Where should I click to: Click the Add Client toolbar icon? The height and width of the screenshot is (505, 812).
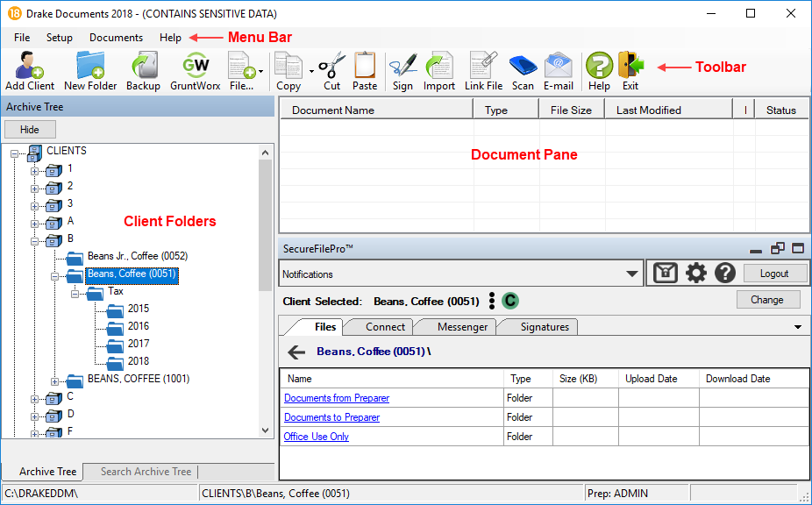point(30,72)
